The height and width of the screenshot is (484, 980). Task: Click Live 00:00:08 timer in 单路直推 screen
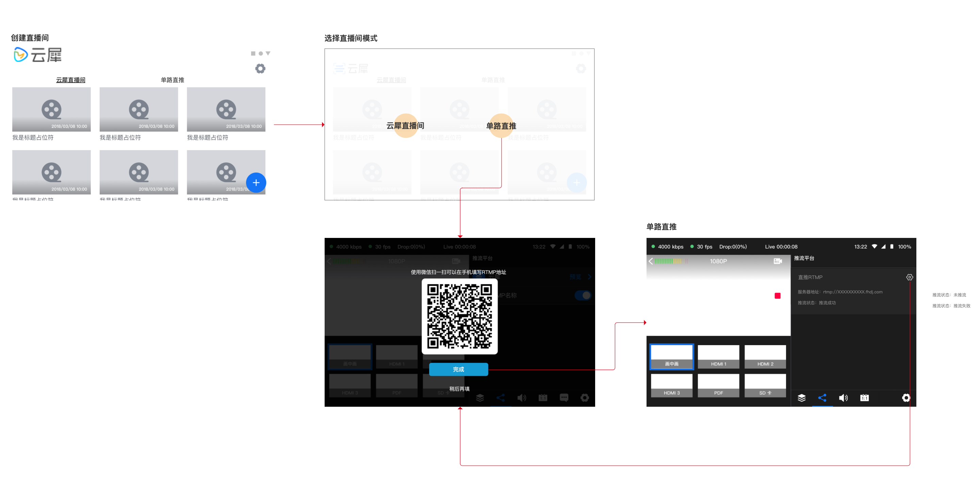click(781, 246)
